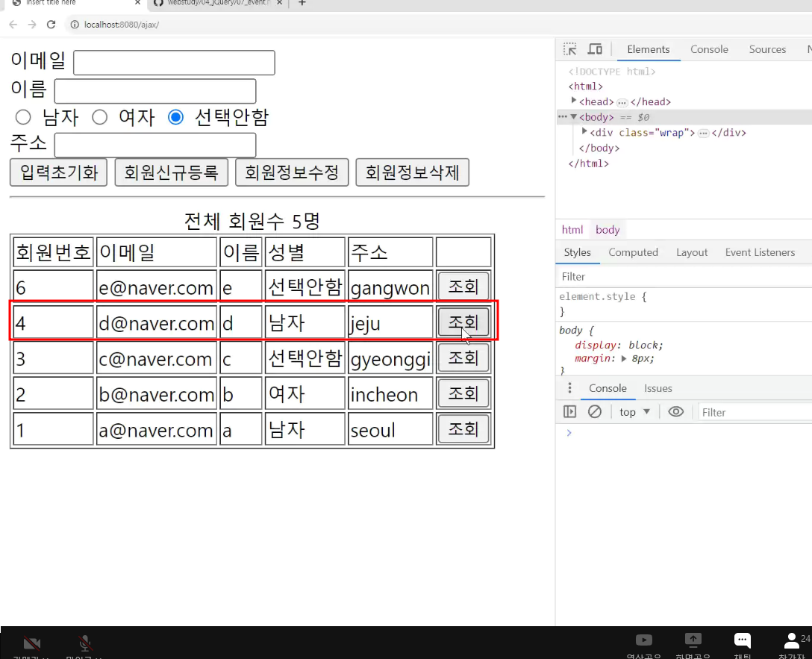812x659 pixels.
Task: Close the GitHub webstudy tab
Action: tap(279, 3)
